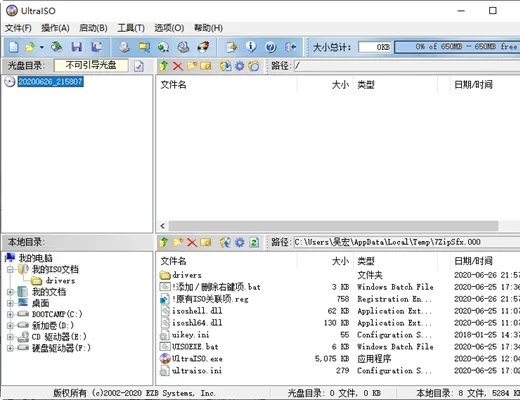Expand the 硬盘驱动器(F:) node

[10, 348]
